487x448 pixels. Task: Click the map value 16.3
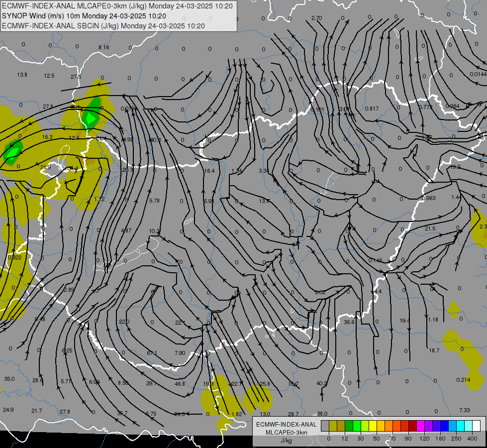47,137
